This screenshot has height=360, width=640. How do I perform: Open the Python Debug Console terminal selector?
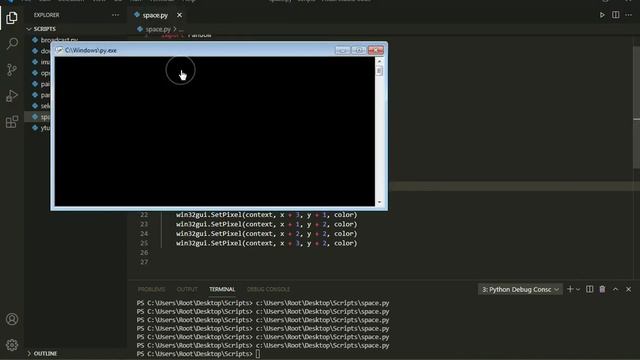coord(520,289)
